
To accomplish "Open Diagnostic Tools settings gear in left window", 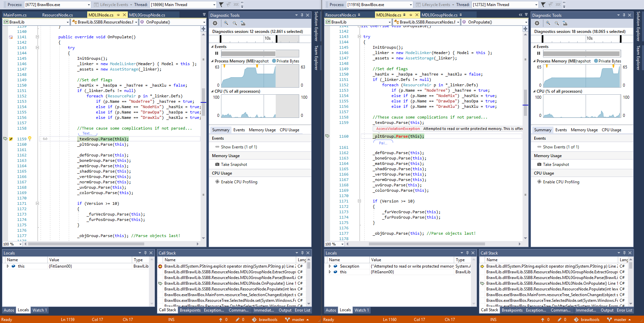I will click(x=215, y=23).
